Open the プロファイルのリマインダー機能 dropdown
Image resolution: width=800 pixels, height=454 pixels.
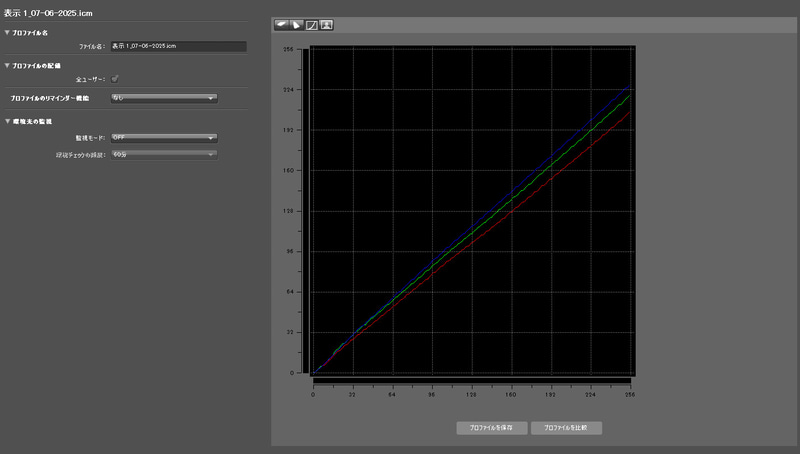[x=164, y=98]
